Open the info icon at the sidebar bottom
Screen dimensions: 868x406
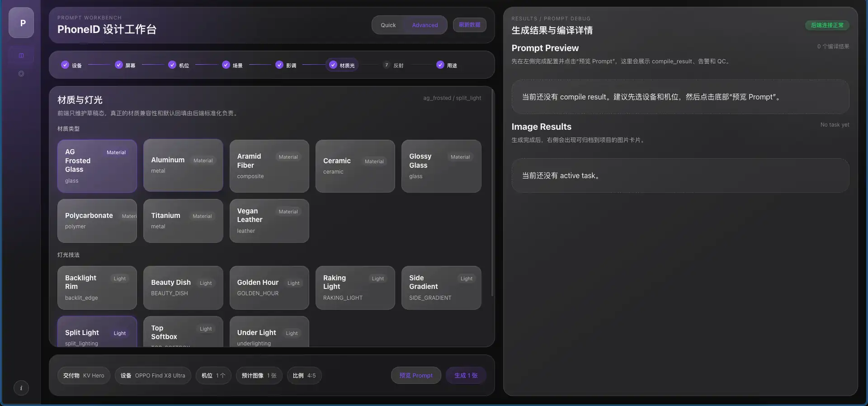(x=21, y=388)
